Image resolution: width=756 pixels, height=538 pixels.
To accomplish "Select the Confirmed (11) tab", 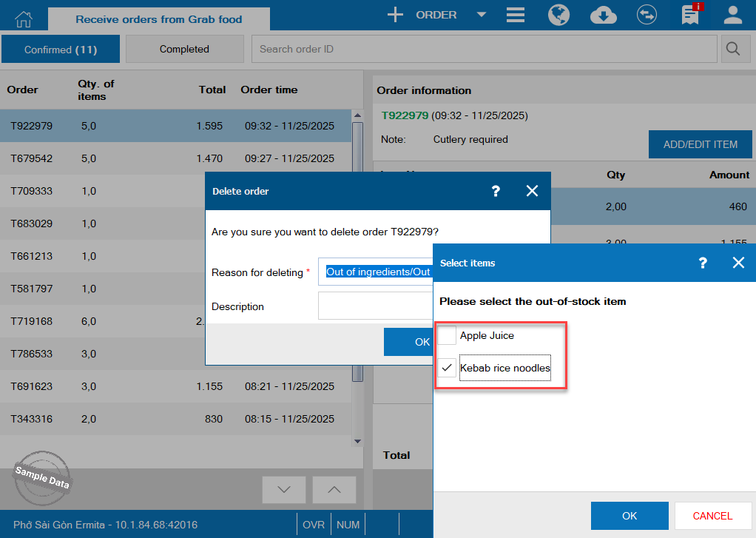I will 61,50.
